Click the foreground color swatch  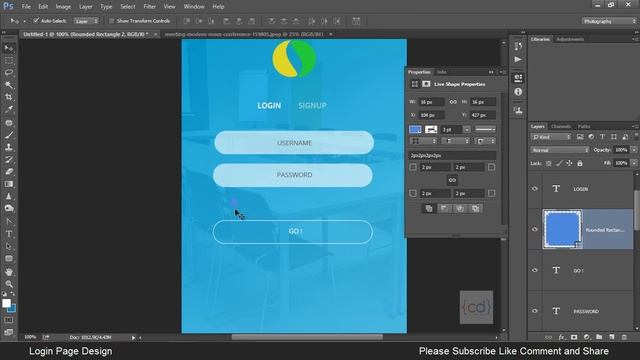(x=6, y=303)
